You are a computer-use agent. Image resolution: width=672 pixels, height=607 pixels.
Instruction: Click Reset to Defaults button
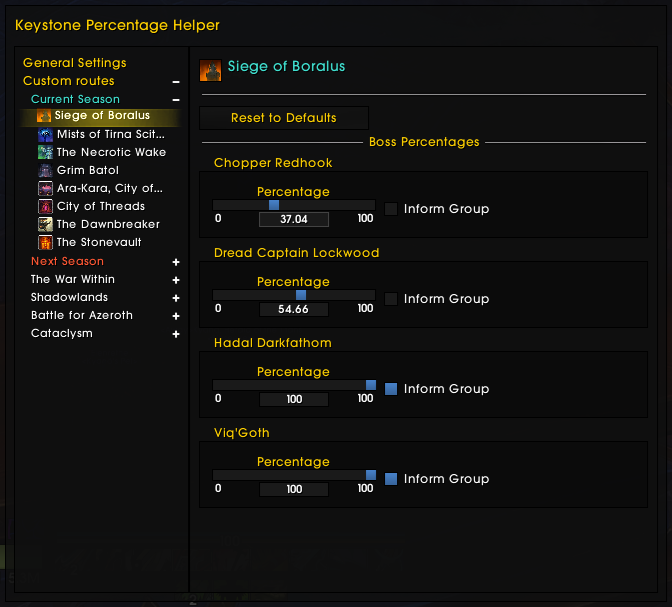pyautogui.click(x=284, y=118)
